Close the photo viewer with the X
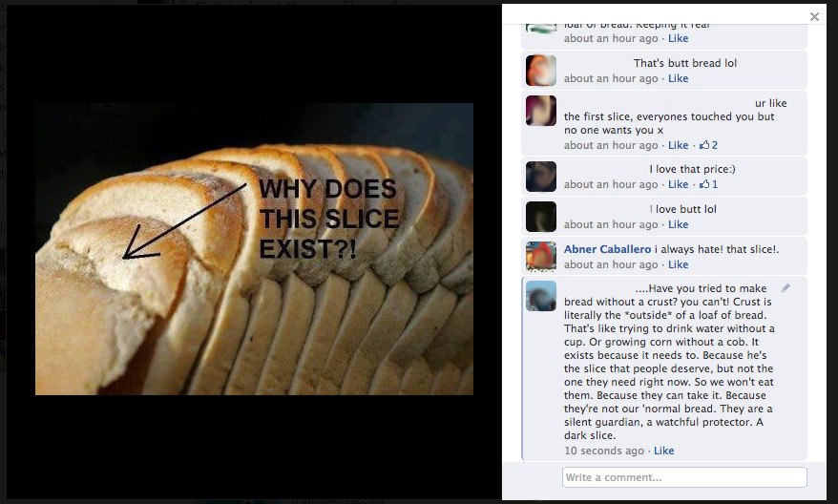The image size is (838, 504). 814,16
